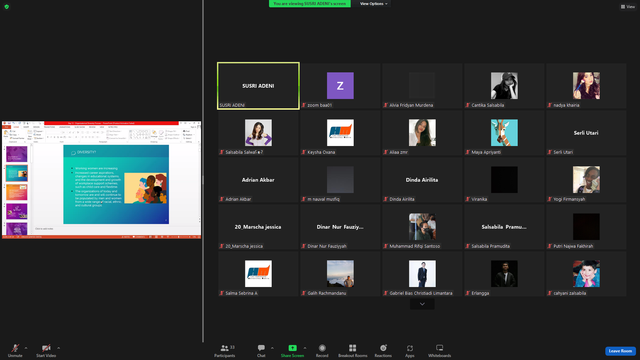Screen dimensions: 640x360
Task: Open the Chat panel
Action: tap(261, 350)
